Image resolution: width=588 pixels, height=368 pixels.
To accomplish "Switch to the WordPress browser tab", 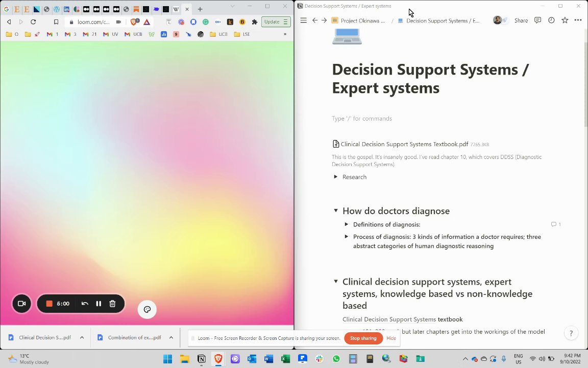I will point(56,9).
